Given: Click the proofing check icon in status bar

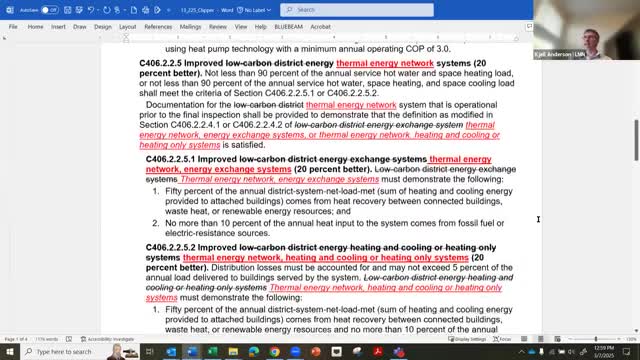Looking at the screenshot, I should click(x=69, y=339).
